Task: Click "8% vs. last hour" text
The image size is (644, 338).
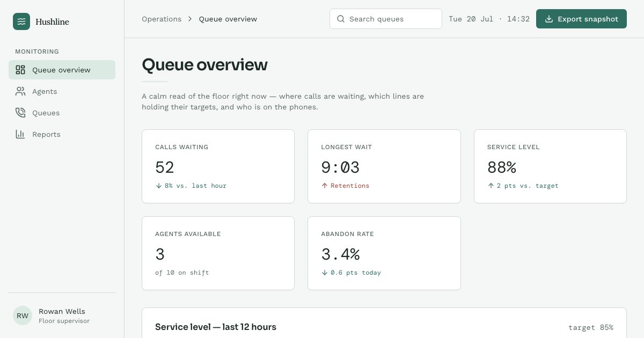Action: point(195,186)
